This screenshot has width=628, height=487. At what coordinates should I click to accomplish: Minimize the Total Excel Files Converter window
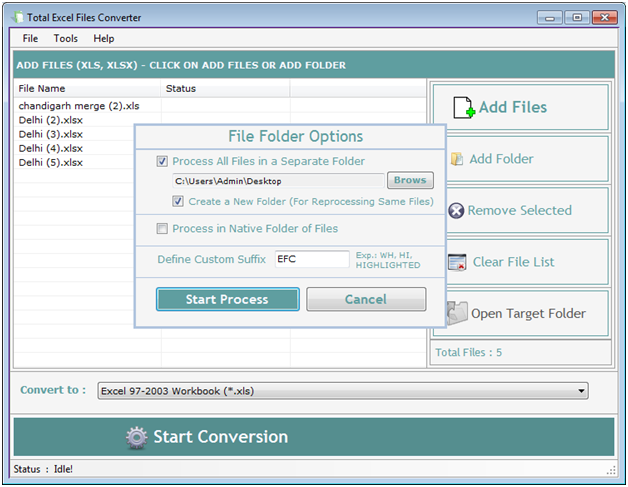pyautogui.click(x=550, y=18)
